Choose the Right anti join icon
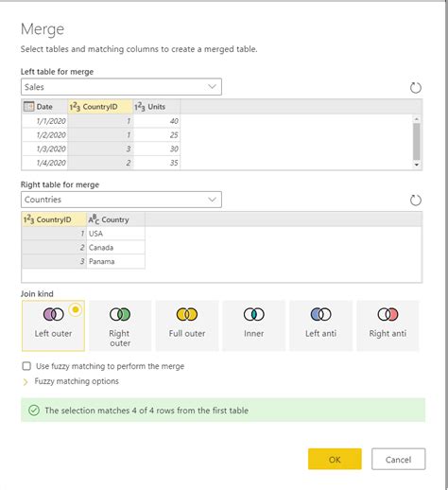 coord(388,314)
